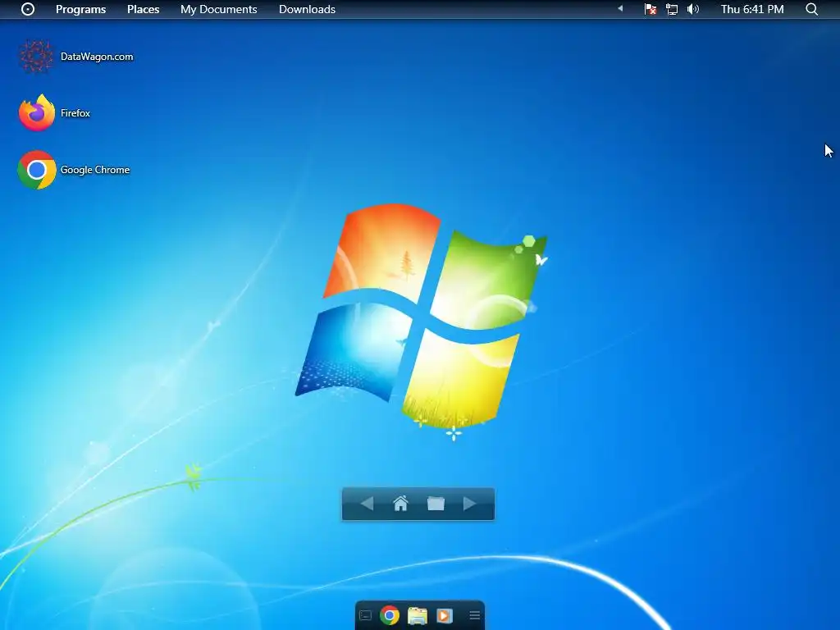
Task: Click the Google Chrome desktop label
Action: 95,170
